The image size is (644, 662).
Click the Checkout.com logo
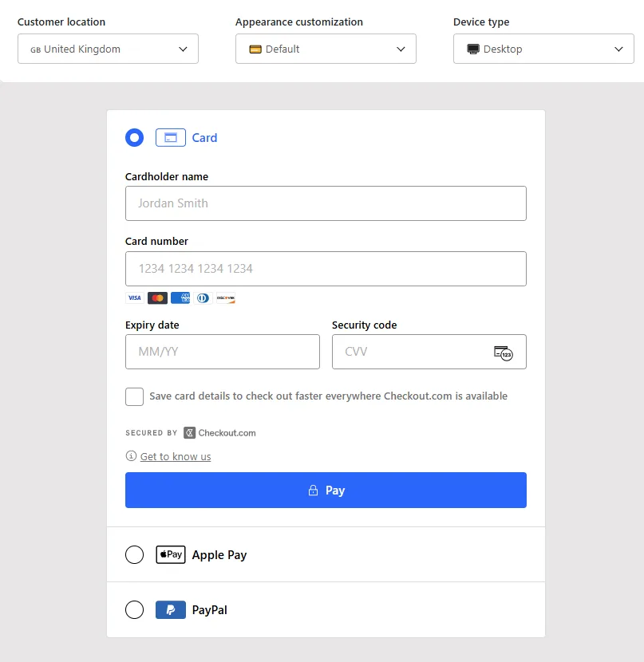[x=219, y=433]
